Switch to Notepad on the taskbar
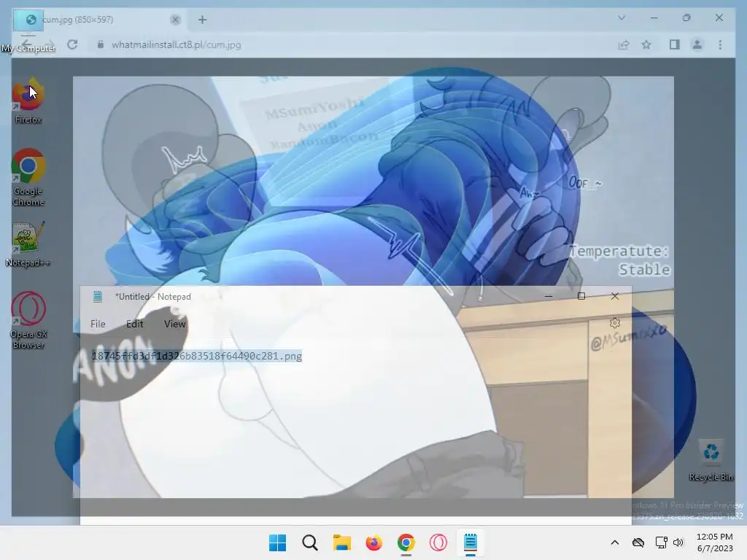This screenshot has height=560, width=747. 471,542
